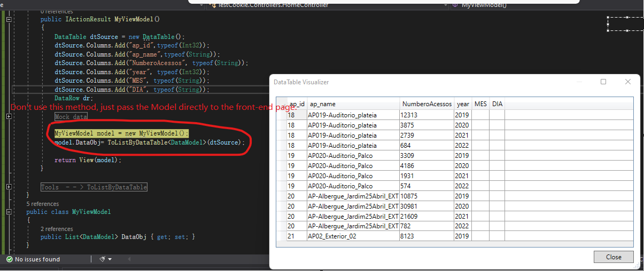Click the public class MyViewModel declaration
Viewport: 644px width, 271px height.
tap(69, 212)
